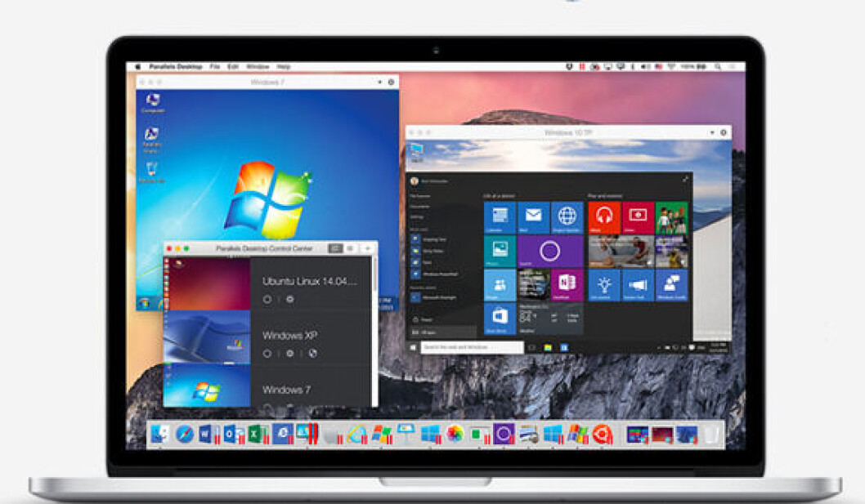Launch Safari from the Dock
Image resolution: width=865 pixels, height=504 pixels.
(184, 435)
